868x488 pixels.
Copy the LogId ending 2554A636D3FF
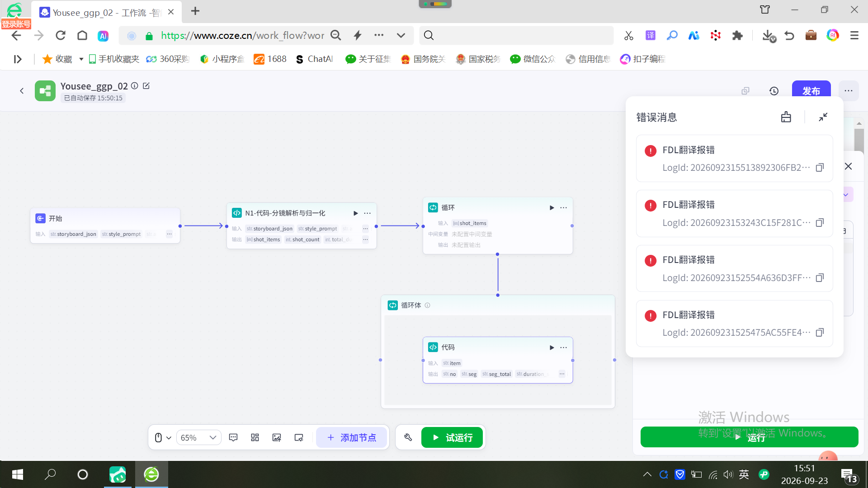click(x=820, y=278)
